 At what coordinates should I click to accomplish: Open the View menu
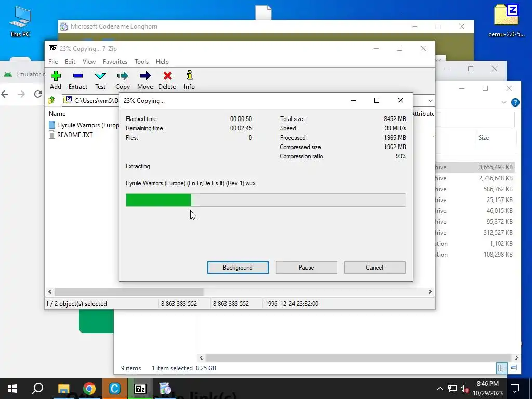coord(89,62)
